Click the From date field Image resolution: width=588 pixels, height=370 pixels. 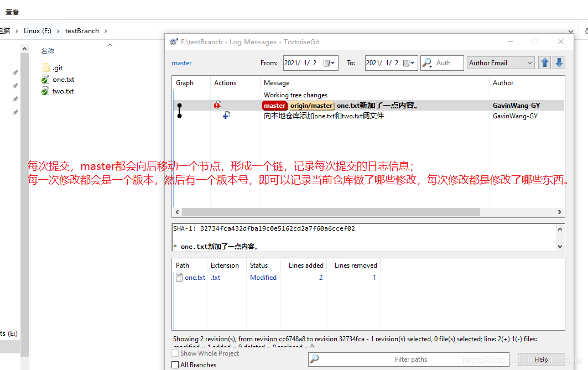(311, 63)
